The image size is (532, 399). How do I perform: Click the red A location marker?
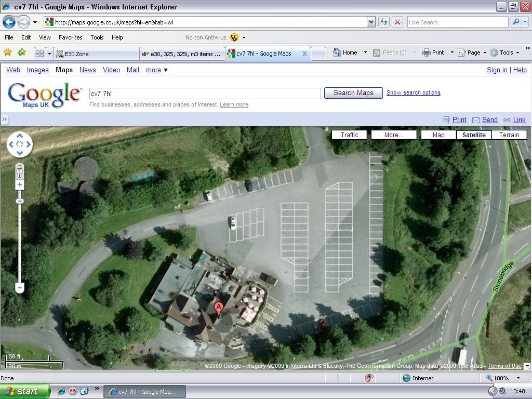(219, 309)
